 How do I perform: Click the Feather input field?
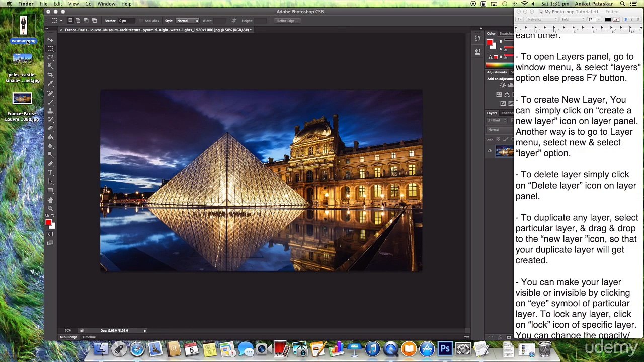click(126, 21)
